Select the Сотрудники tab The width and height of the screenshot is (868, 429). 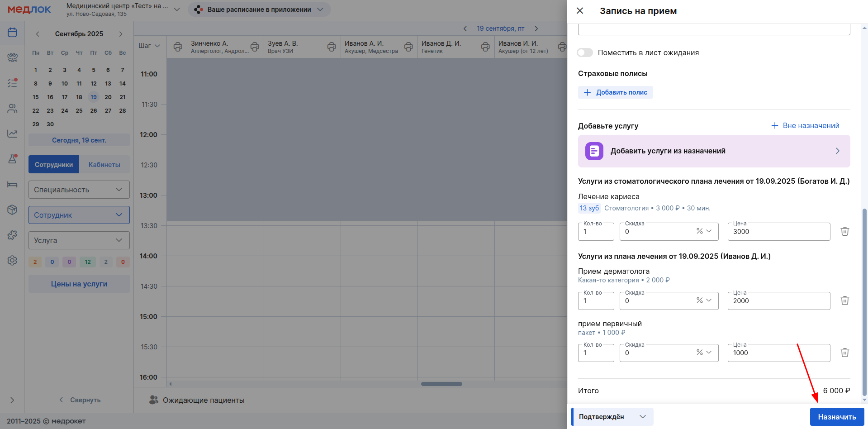click(x=54, y=165)
